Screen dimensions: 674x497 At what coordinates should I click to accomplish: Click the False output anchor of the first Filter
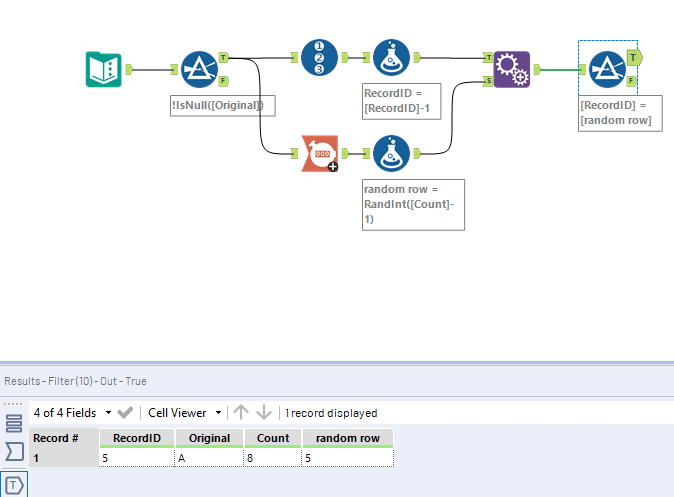(224, 81)
